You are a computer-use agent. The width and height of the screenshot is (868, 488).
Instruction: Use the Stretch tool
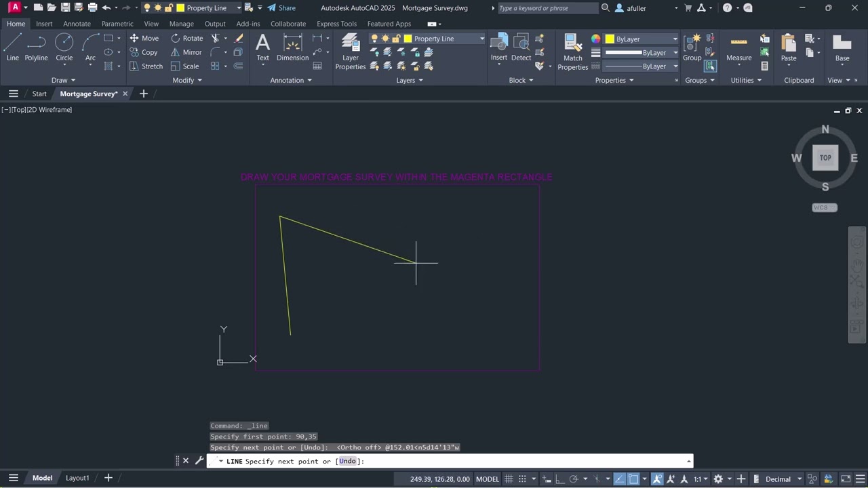coord(146,66)
